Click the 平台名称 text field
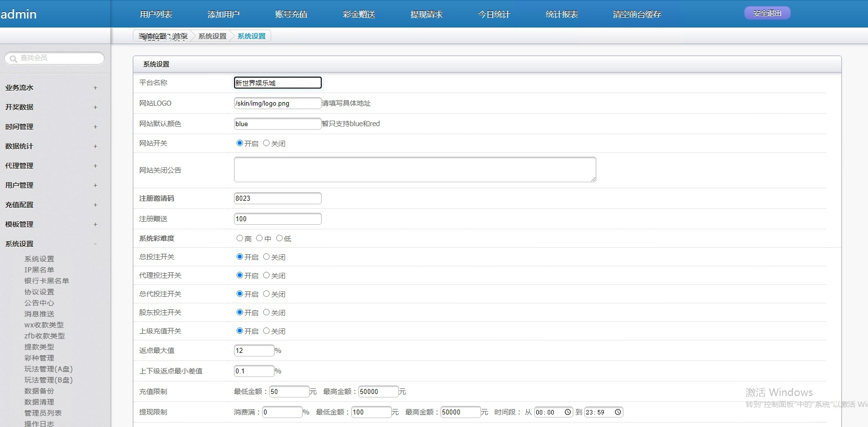This screenshot has width=868, height=427. (x=278, y=83)
